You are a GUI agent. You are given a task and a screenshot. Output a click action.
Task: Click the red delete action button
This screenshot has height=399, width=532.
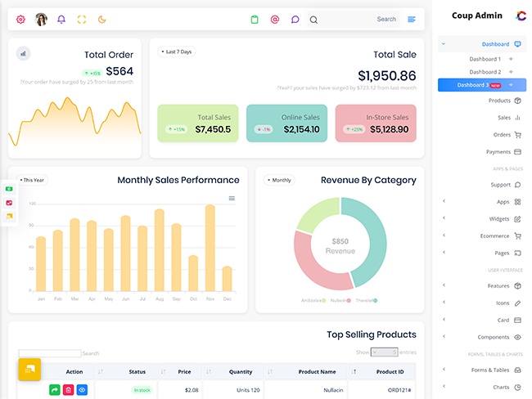coord(69,390)
